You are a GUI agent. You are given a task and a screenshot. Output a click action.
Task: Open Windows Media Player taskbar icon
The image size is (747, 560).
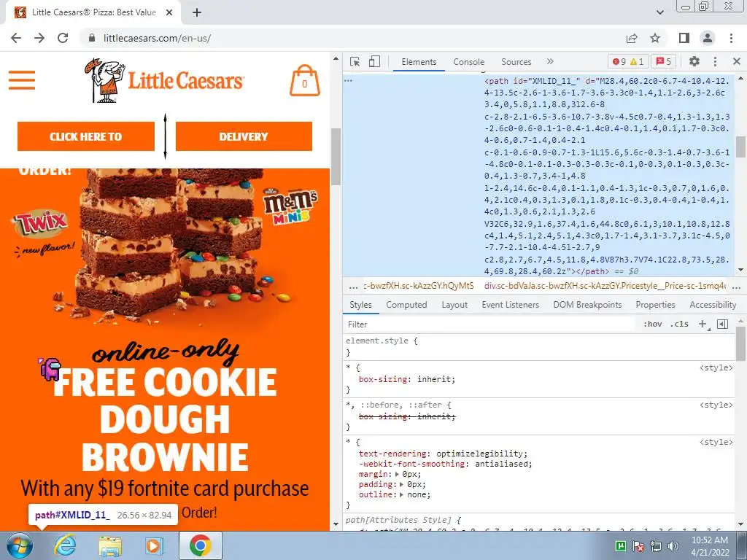click(154, 545)
